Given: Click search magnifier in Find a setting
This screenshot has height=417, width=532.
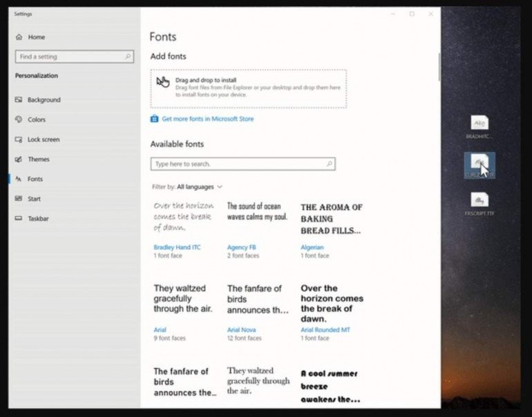Looking at the screenshot, I should point(128,57).
